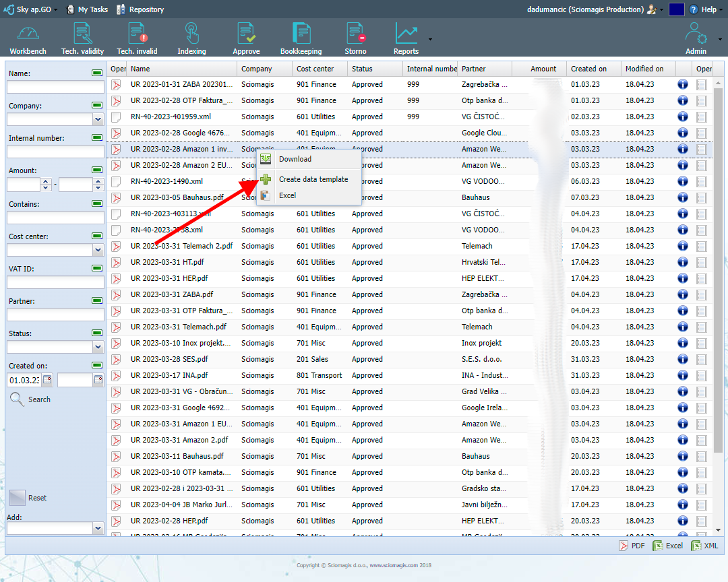Open calendar picker for Created on end date
The width and height of the screenshot is (728, 582).
(x=98, y=380)
